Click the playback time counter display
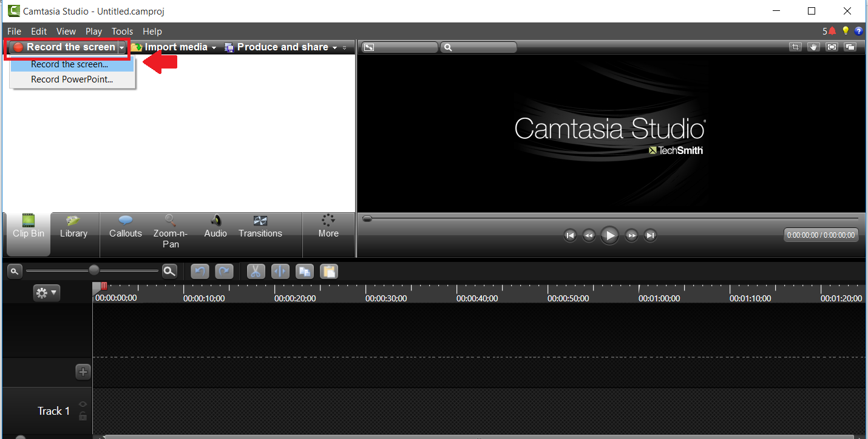Image resolution: width=868 pixels, height=439 pixels. point(821,235)
